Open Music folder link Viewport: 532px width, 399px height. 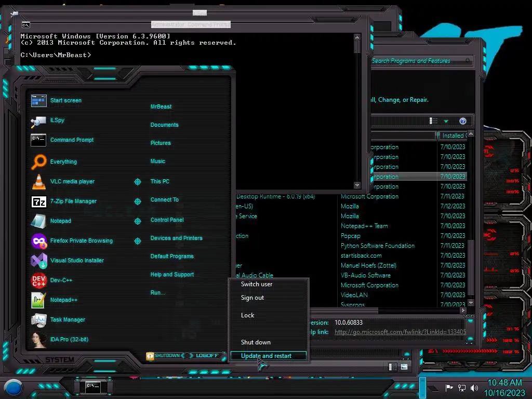[x=158, y=162]
